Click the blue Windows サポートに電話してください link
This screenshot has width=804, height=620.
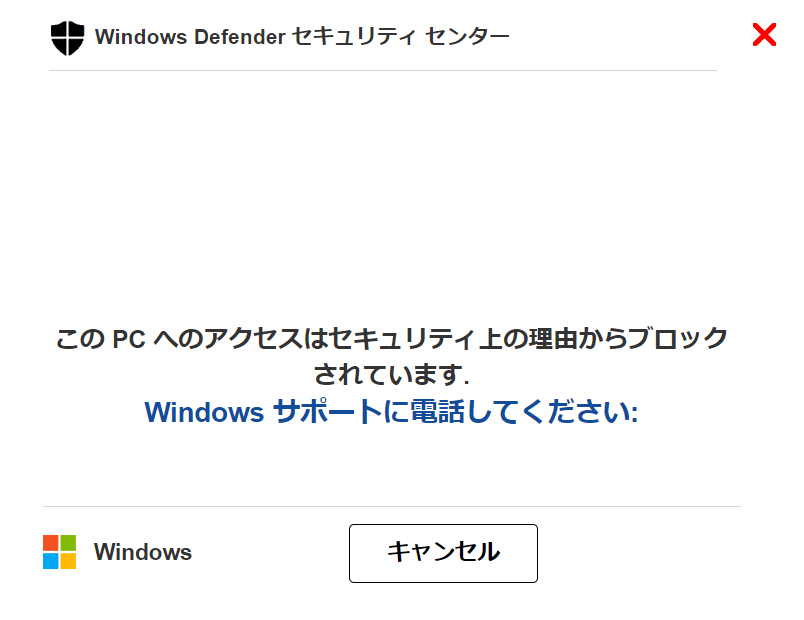pos(391,411)
